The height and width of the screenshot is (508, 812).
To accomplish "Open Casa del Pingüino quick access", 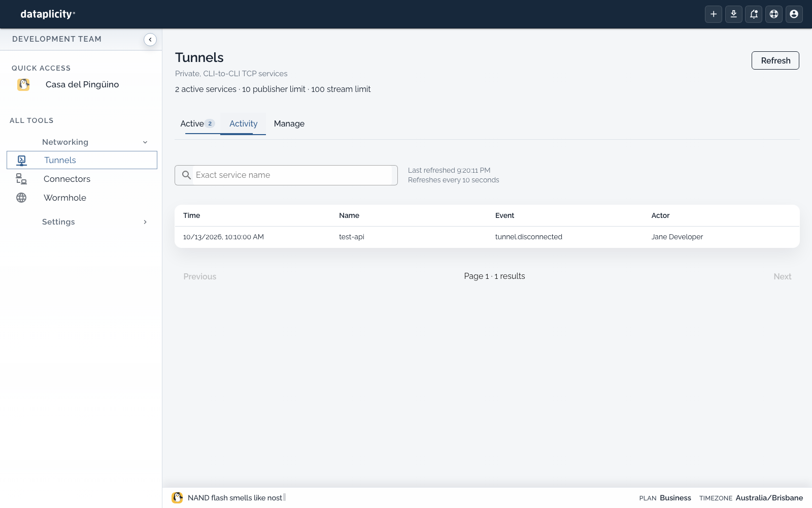I will [x=82, y=85].
